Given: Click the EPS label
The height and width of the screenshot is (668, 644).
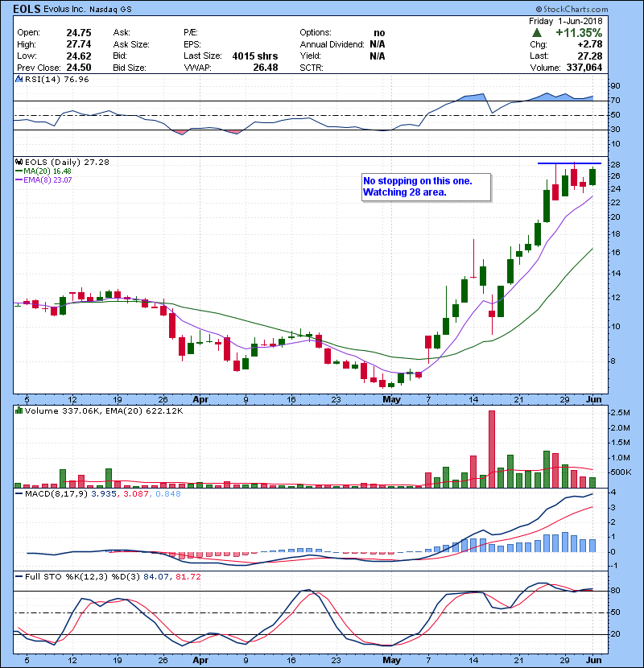Looking at the screenshot, I should (x=192, y=44).
